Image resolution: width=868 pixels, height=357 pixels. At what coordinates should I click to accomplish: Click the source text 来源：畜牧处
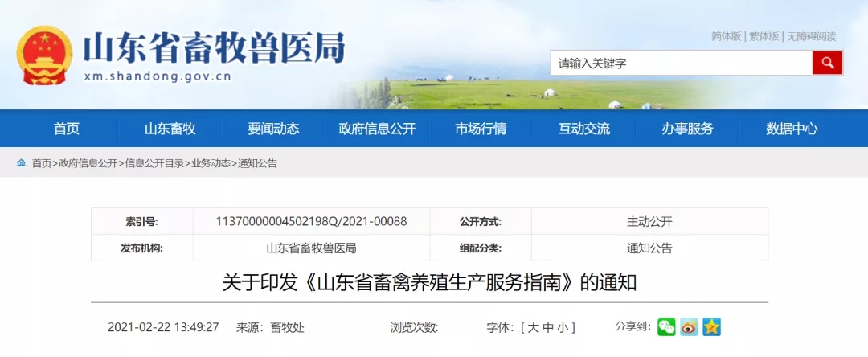point(270,328)
